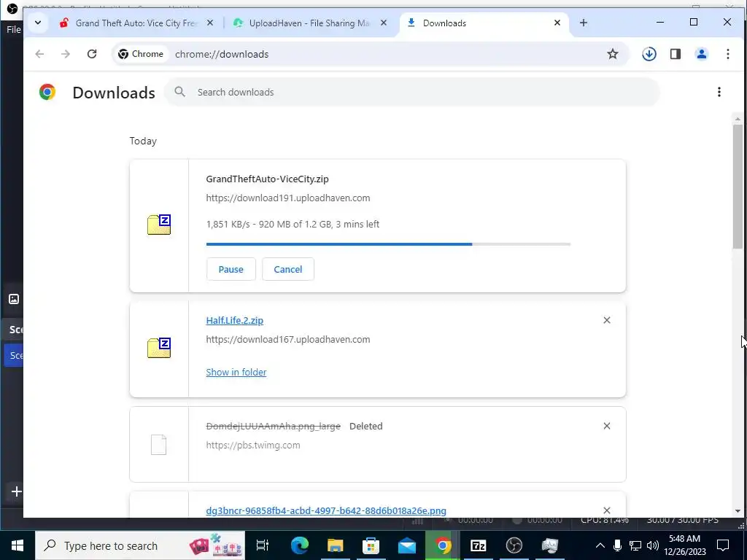Click the Chrome logo beside Downloads heading
The width and height of the screenshot is (747, 560).
47,92
